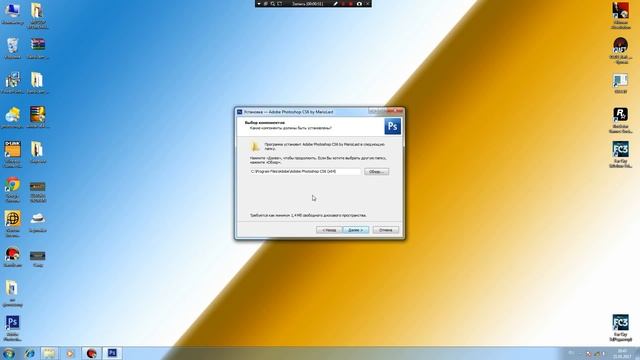640x360 pixels.
Task: Open the system tray clock
Action: 622,354
